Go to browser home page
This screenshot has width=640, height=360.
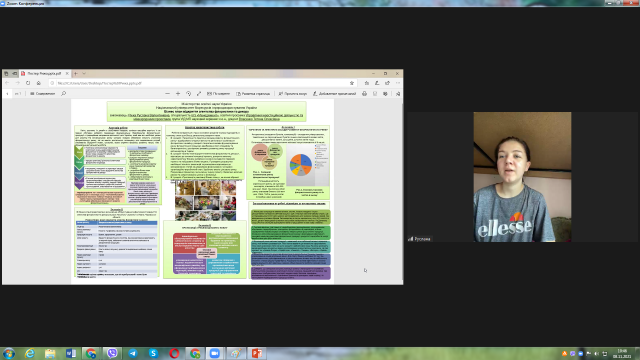click(x=38, y=83)
